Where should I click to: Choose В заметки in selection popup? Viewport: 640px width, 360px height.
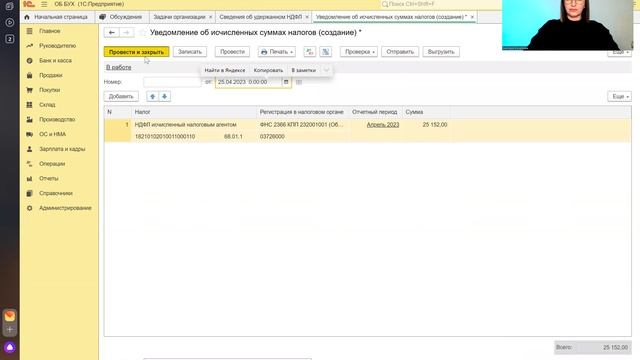(x=304, y=70)
